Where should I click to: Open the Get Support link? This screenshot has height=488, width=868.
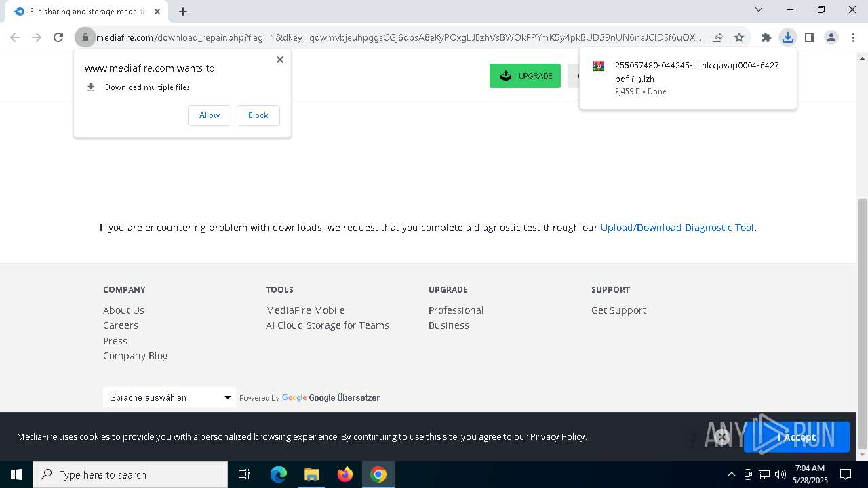(618, 310)
